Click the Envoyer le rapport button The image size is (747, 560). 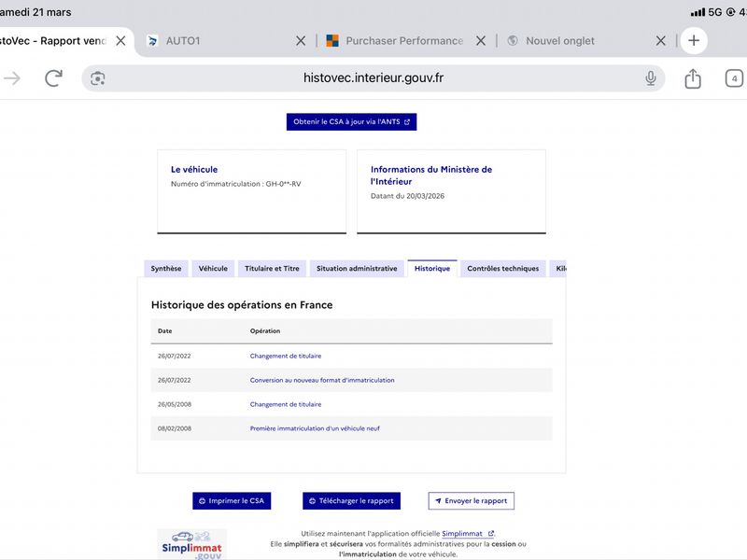click(x=471, y=501)
